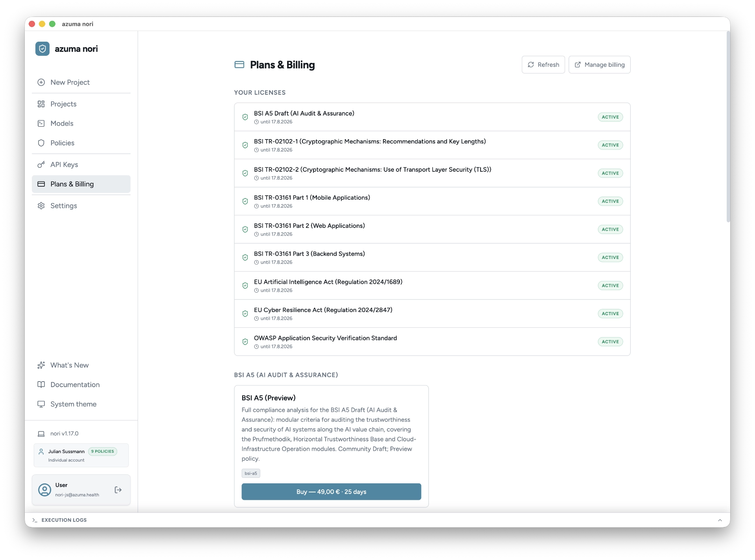The height and width of the screenshot is (560, 755).
Task: Click the nori-js@azuma.health email text
Action: click(x=77, y=495)
